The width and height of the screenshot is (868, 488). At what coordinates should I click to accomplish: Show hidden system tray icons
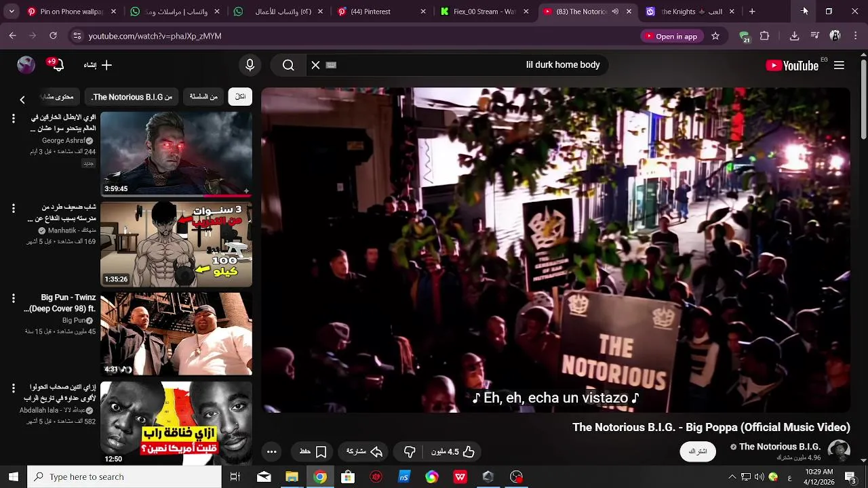(732, 476)
